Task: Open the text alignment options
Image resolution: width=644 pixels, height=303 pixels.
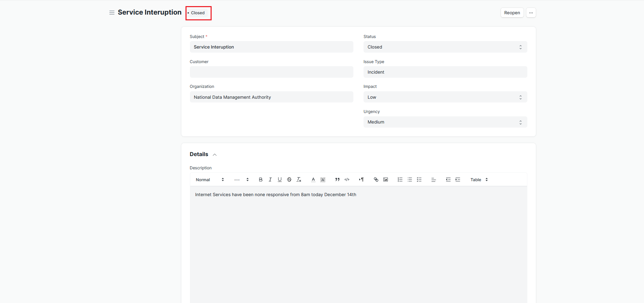Action: click(x=433, y=179)
